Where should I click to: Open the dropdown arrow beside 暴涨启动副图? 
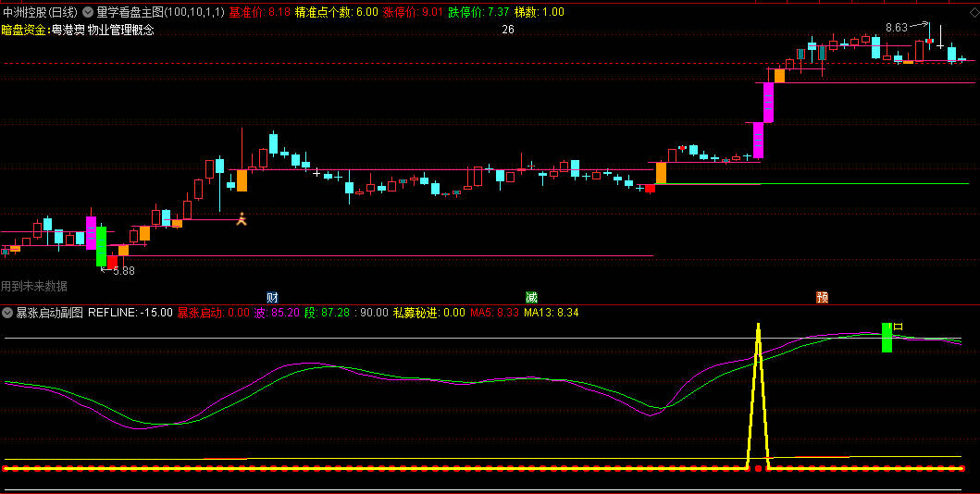tap(7, 313)
